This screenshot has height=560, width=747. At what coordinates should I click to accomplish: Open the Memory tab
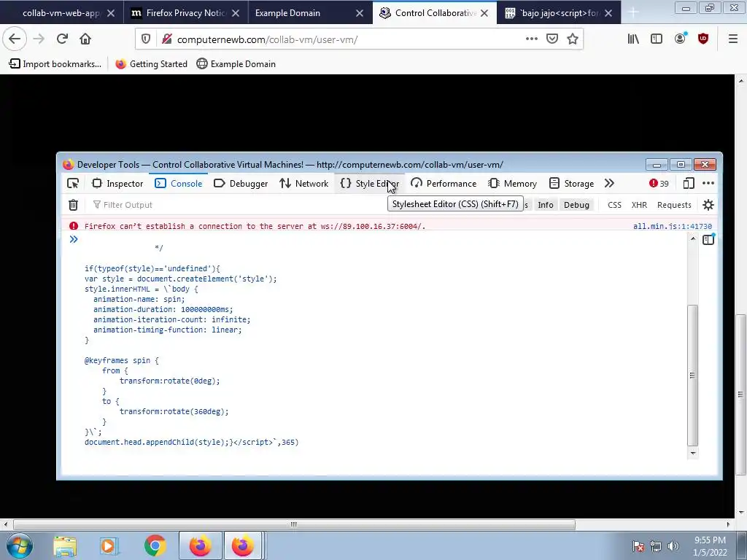[x=513, y=183]
